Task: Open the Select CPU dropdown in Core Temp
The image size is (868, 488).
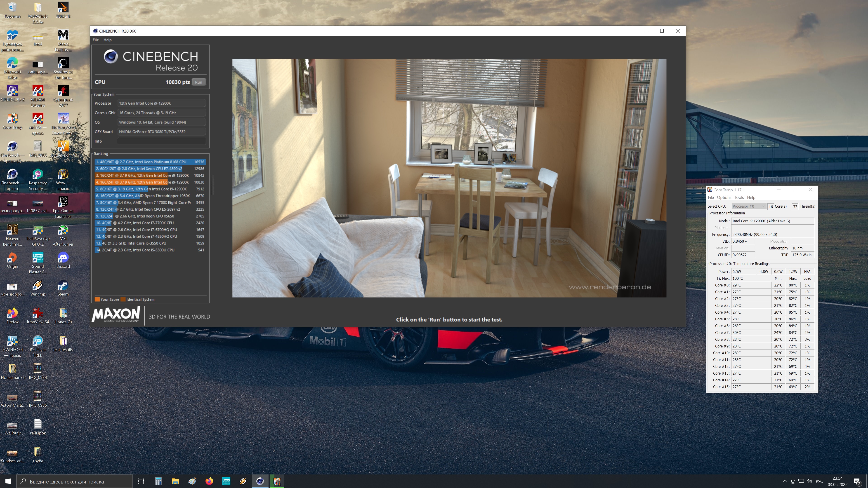Action: [748, 206]
